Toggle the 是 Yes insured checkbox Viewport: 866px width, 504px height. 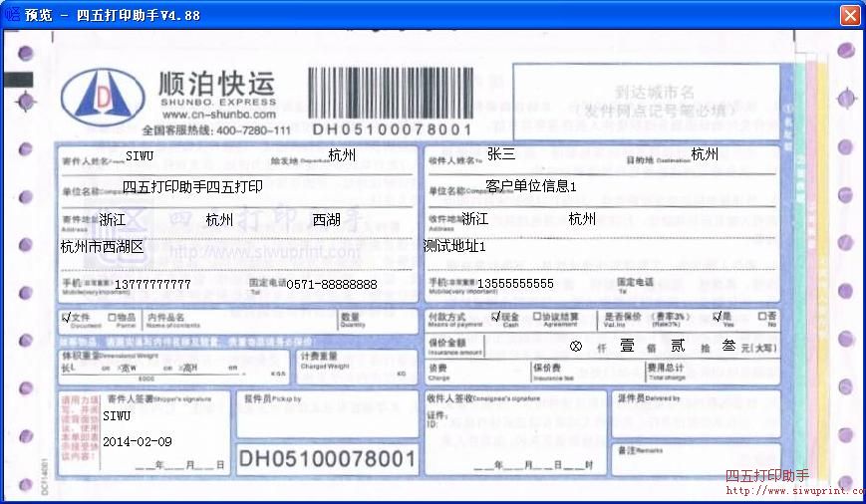pos(717,317)
